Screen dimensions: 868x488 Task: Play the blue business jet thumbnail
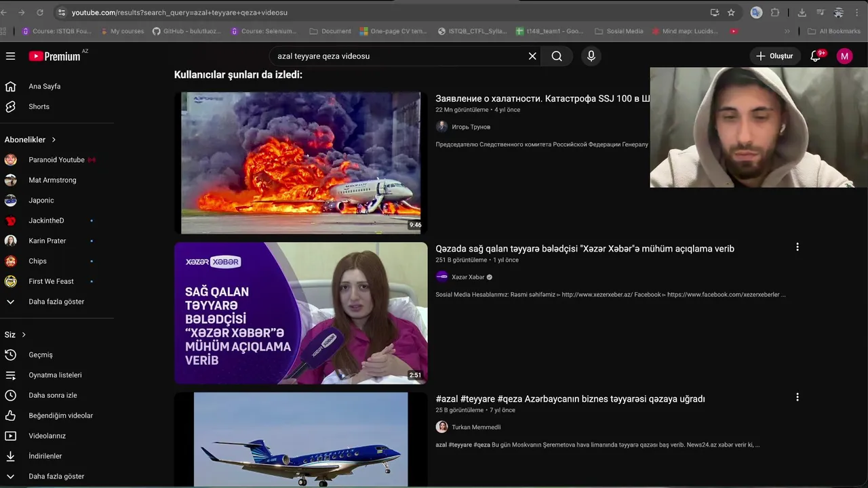pos(301,440)
